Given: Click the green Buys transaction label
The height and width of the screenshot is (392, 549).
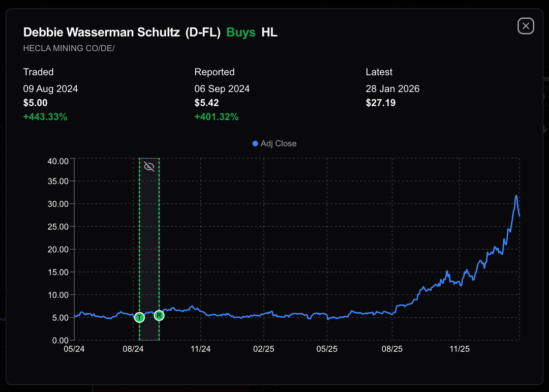Looking at the screenshot, I should coord(241,33).
